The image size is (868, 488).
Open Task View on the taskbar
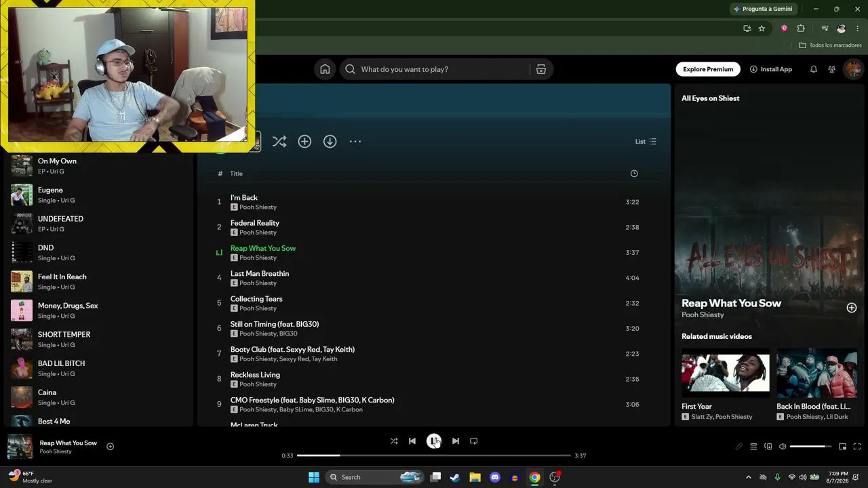tap(435, 477)
